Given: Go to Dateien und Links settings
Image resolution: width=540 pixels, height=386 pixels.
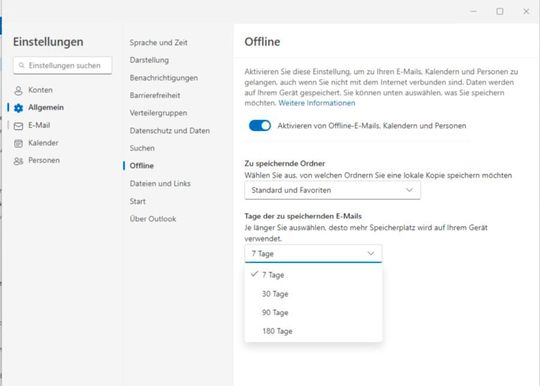Looking at the screenshot, I should [160, 184].
